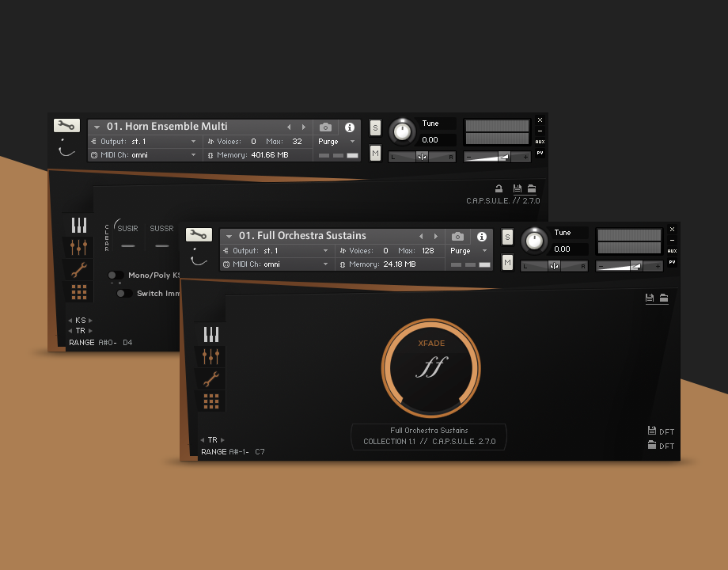Click the lock icon in Horn Ensemble panel
The height and width of the screenshot is (570, 728).
click(x=499, y=188)
